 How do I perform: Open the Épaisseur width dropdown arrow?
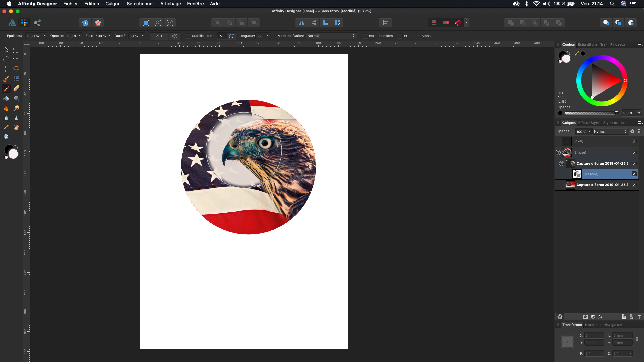[x=45, y=36]
